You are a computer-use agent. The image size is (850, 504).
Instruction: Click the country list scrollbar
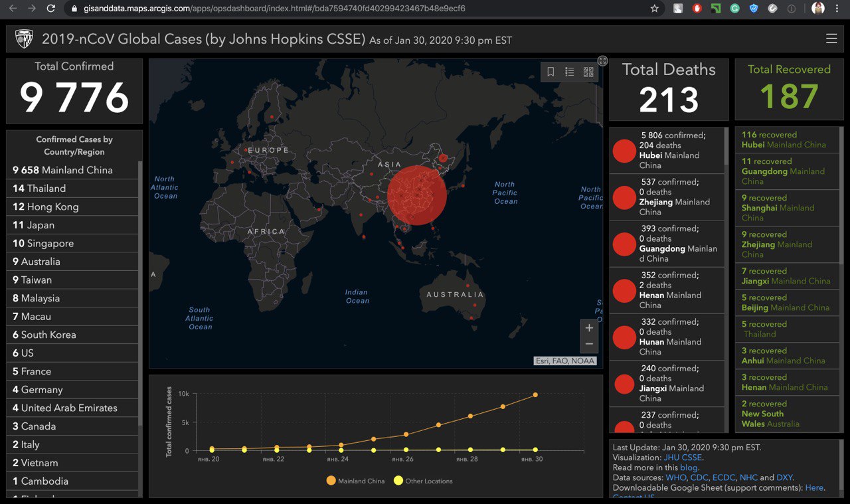click(140, 292)
